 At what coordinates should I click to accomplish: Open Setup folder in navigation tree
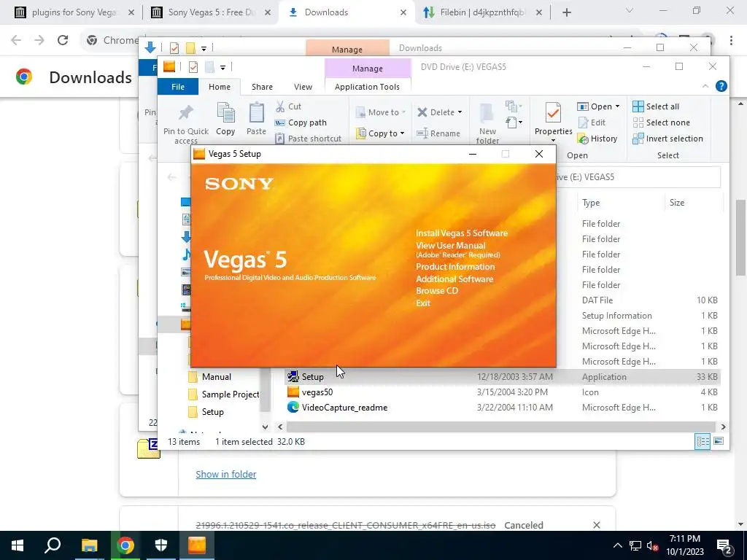(206, 412)
